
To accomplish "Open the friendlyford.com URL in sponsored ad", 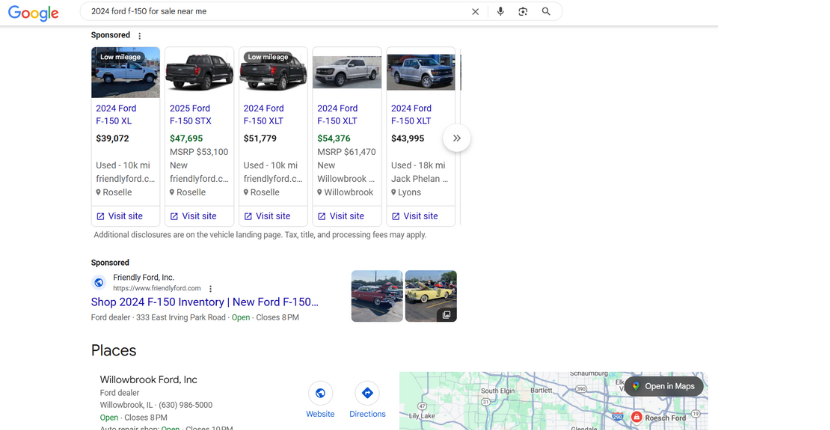I will (x=157, y=289).
